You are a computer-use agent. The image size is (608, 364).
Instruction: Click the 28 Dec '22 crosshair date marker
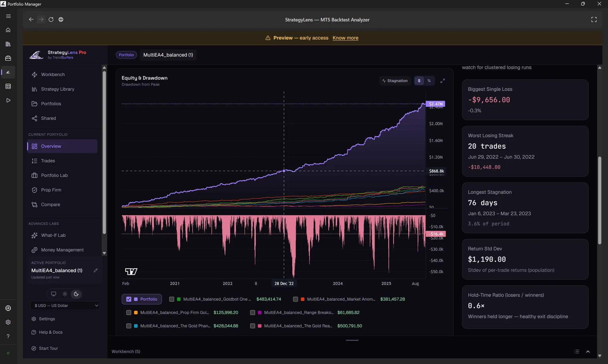pos(284,283)
